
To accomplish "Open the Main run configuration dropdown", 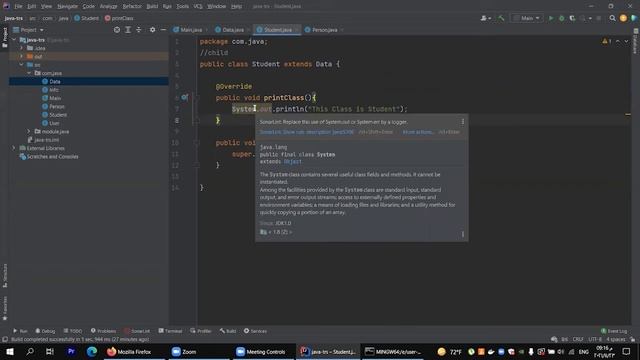I will [x=527, y=18].
